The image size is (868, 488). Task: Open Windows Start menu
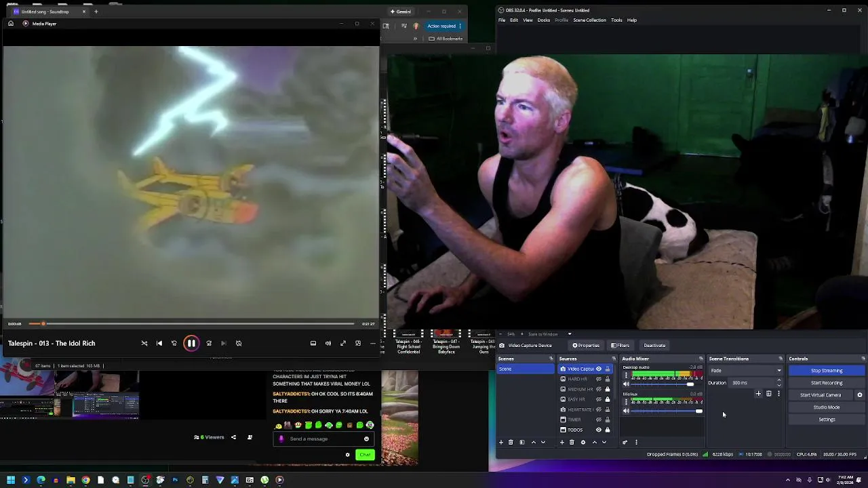[11, 480]
